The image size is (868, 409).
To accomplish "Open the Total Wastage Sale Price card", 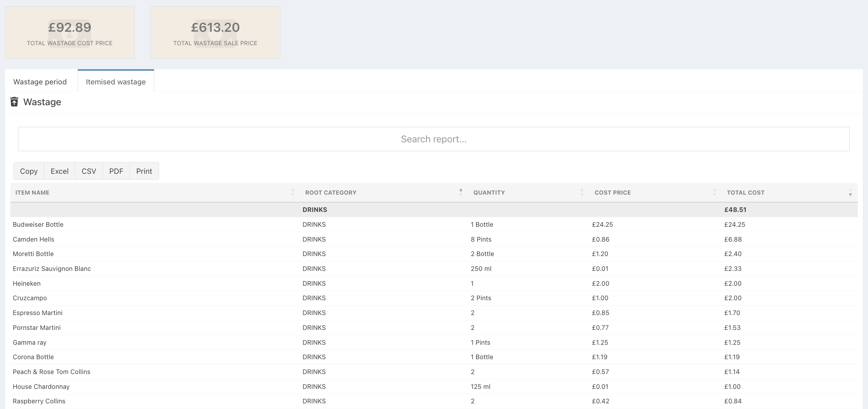I will pyautogui.click(x=215, y=32).
